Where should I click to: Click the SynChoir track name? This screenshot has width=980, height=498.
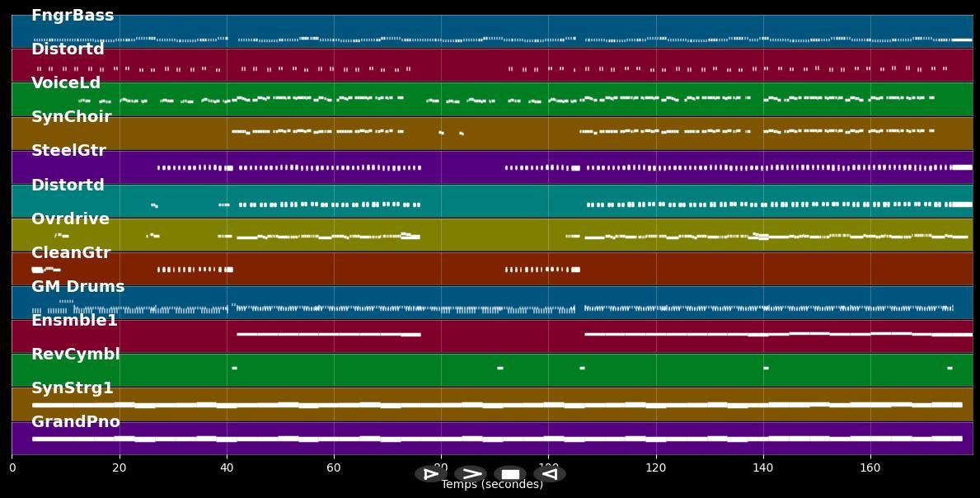[71, 117]
